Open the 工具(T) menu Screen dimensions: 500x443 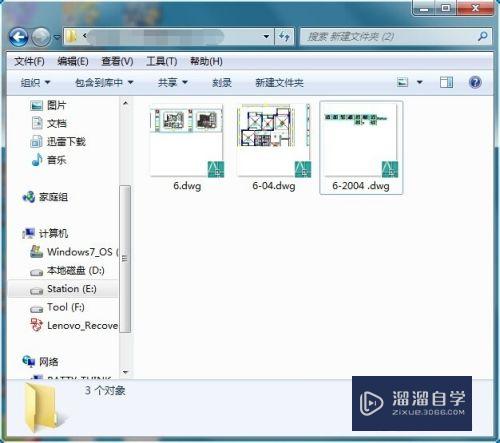(x=161, y=61)
